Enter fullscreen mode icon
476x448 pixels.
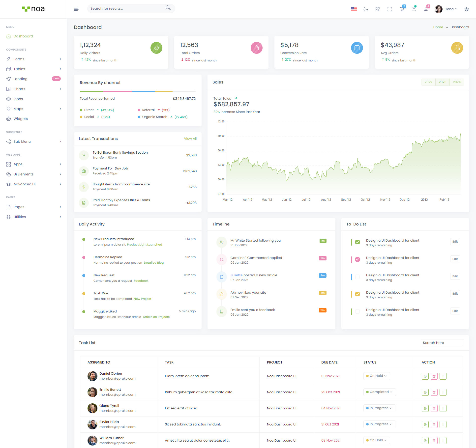pos(390,9)
